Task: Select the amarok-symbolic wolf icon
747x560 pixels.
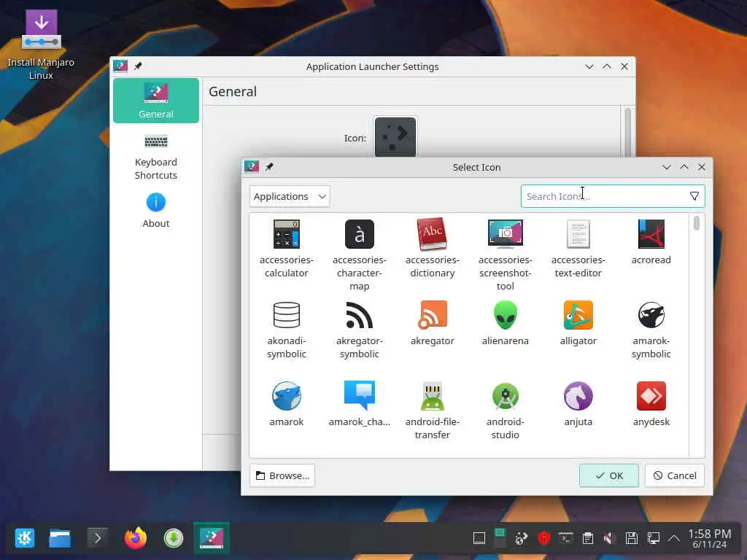Action: pyautogui.click(x=651, y=315)
